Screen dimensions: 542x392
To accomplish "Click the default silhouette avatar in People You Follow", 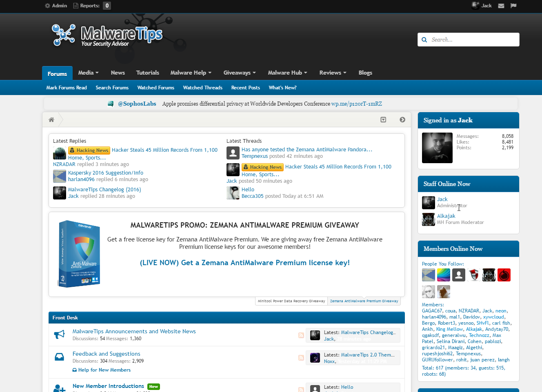I will [459, 275].
